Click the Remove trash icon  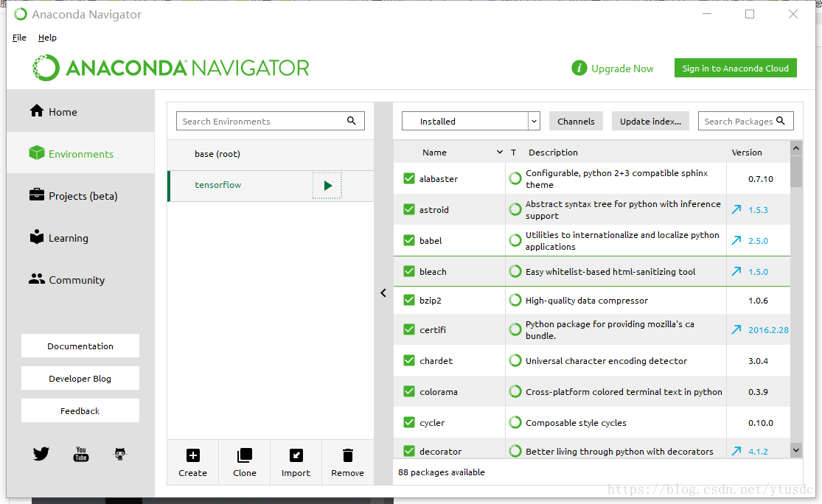pos(347,455)
